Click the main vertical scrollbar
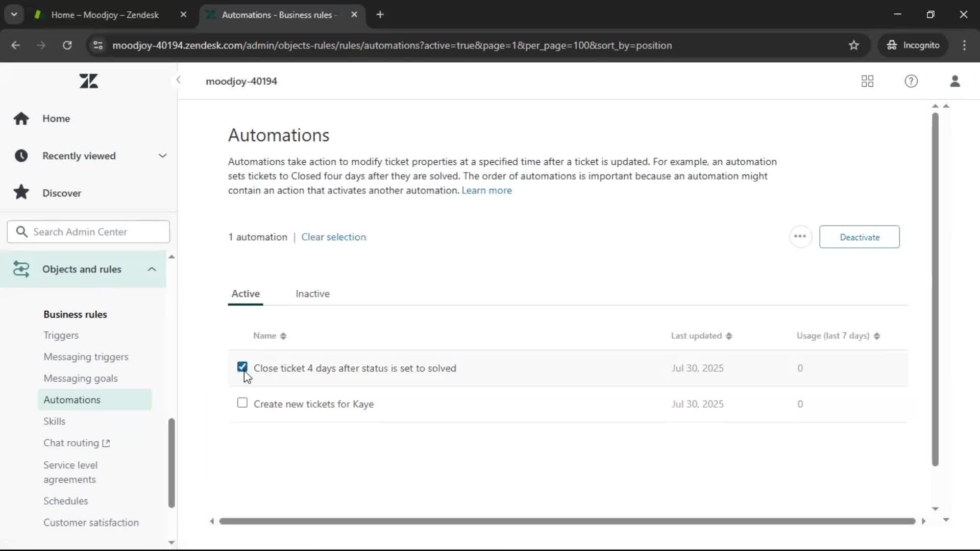The height and width of the screenshot is (551, 980). pos(935,289)
